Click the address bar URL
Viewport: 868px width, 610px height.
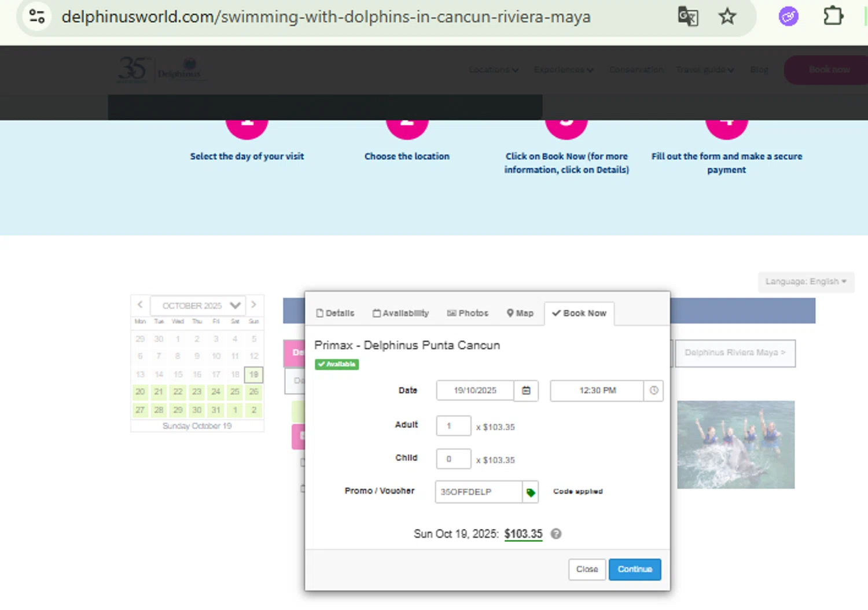(x=326, y=17)
